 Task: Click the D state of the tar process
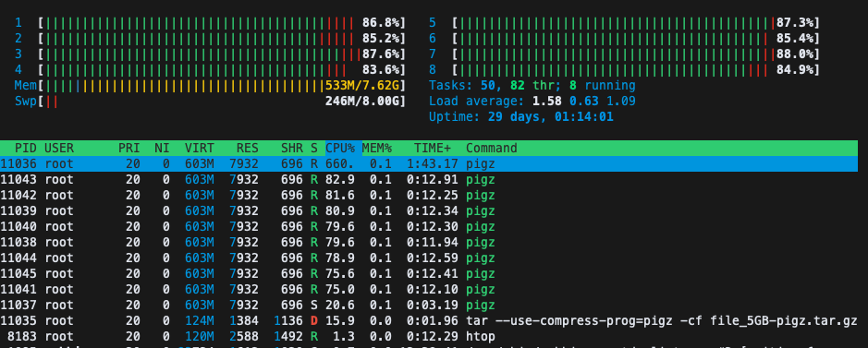point(314,320)
